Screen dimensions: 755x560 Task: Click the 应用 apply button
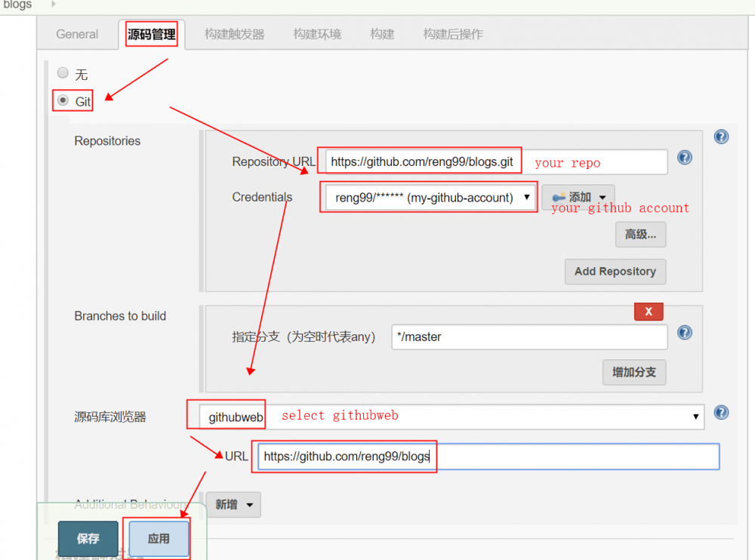coord(157,537)
